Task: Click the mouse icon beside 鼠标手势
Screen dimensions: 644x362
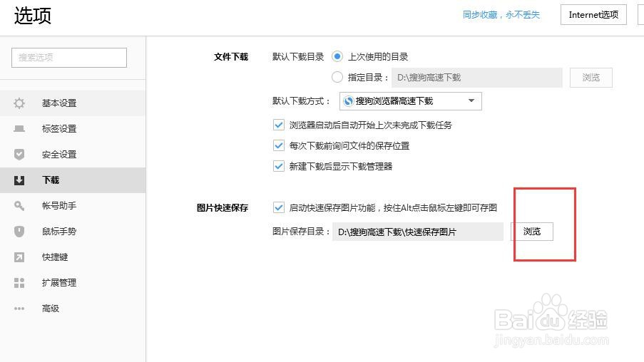Action: (19, 232)
